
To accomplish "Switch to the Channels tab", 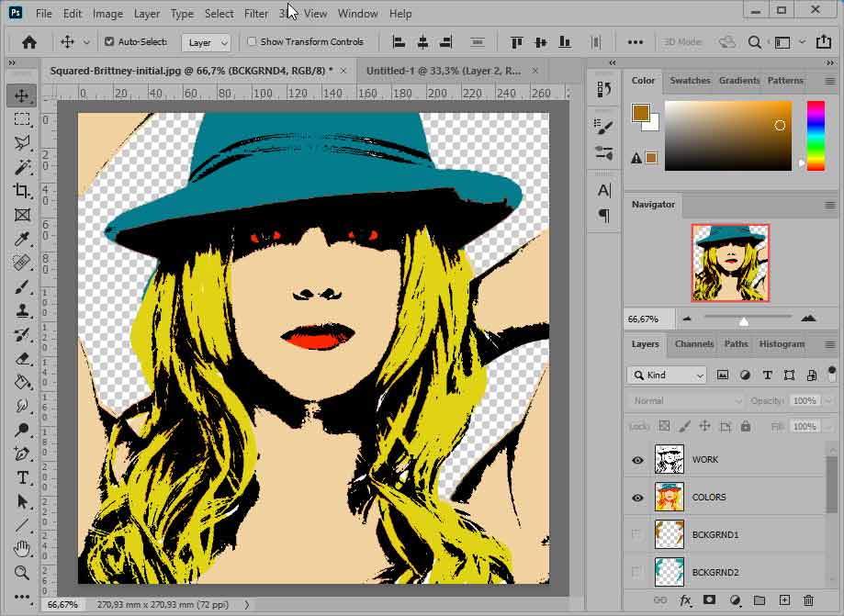I will pos(693,343).
